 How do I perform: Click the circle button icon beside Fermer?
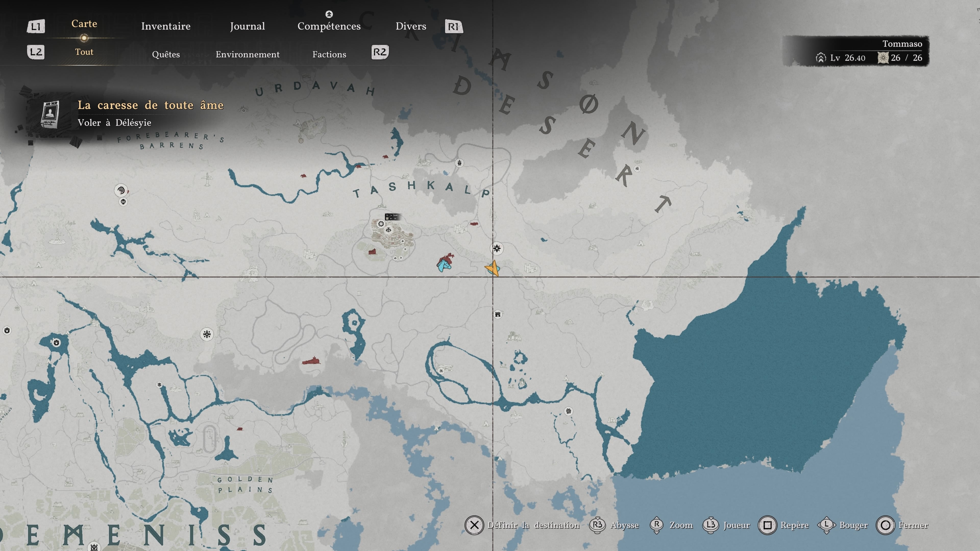885,525
